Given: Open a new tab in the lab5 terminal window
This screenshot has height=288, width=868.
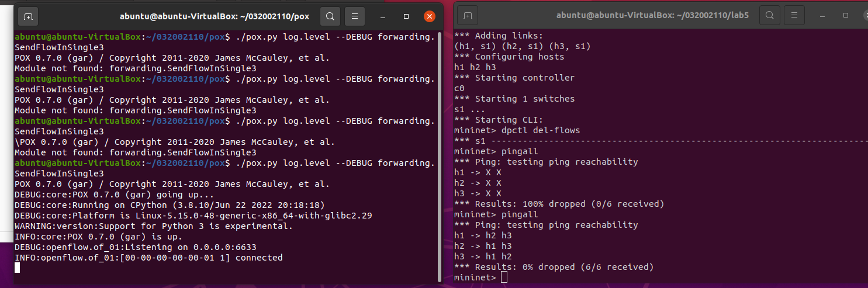Looking at the screenshot, I should tap(467, 16).
